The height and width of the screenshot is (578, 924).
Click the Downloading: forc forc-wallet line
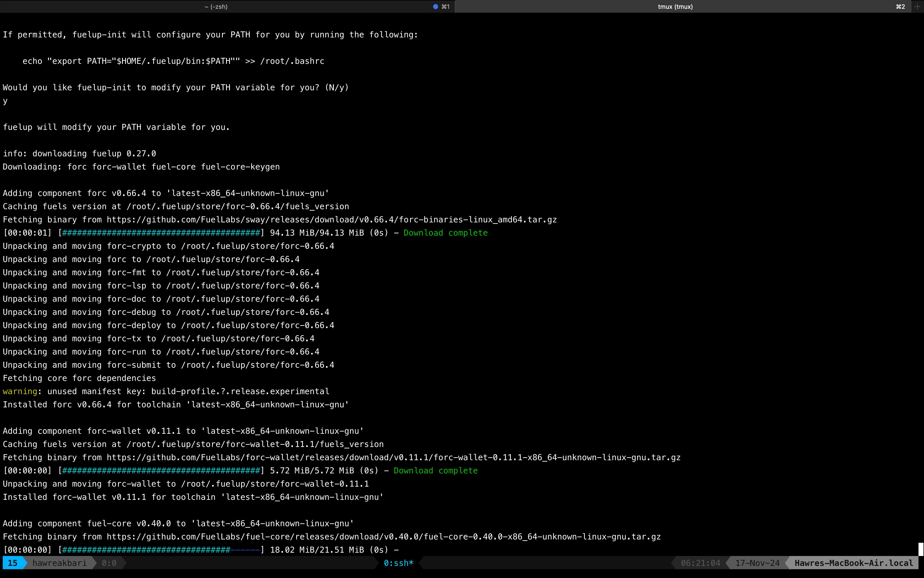[x=141, y=167]
